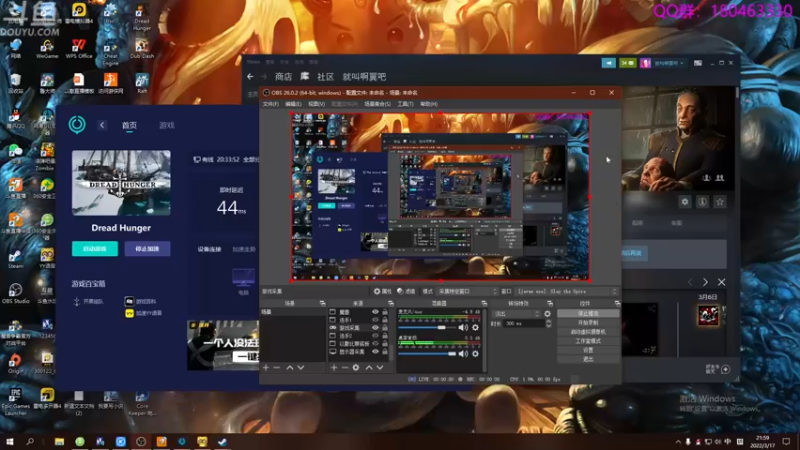Image resolution: width=800 pixels, height=450 pixels.
Task: Open Steam account name dropdown
Action: (668, 63)
